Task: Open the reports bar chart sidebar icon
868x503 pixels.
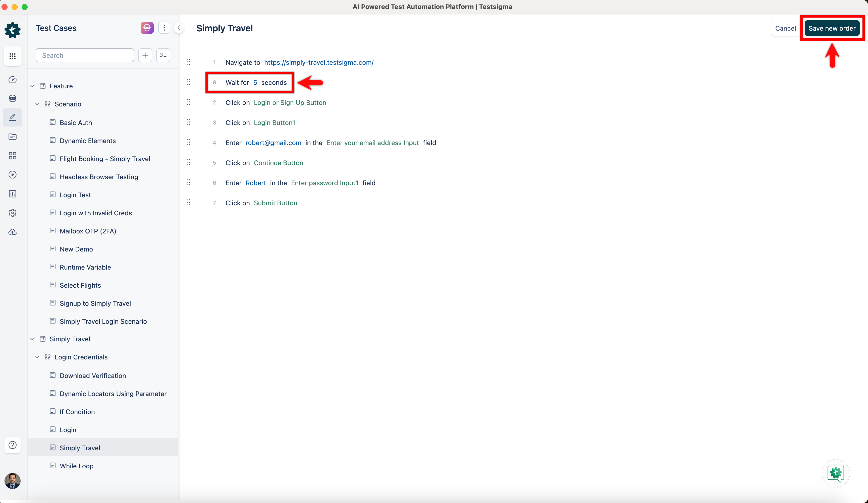Action: tap(12, 194)
